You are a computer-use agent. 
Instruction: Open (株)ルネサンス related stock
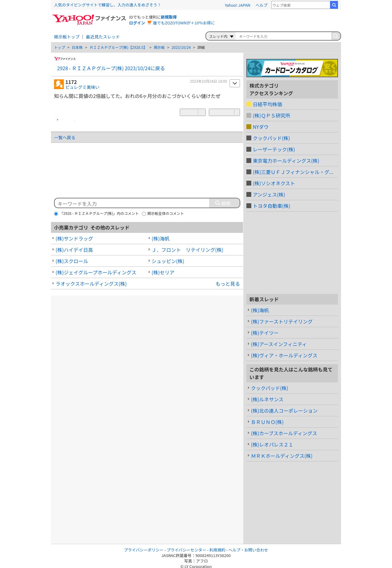pyautogui.click(x=267, y=400)
